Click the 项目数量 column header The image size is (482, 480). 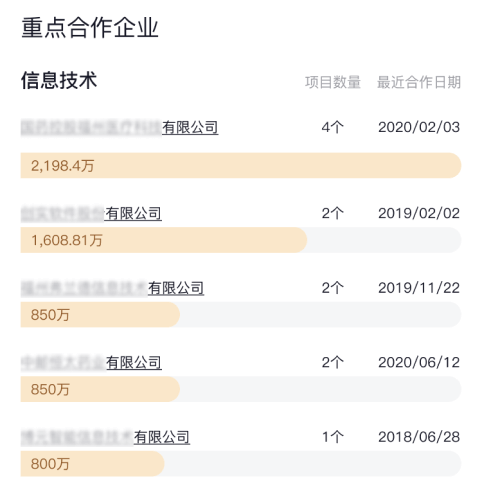333,82
